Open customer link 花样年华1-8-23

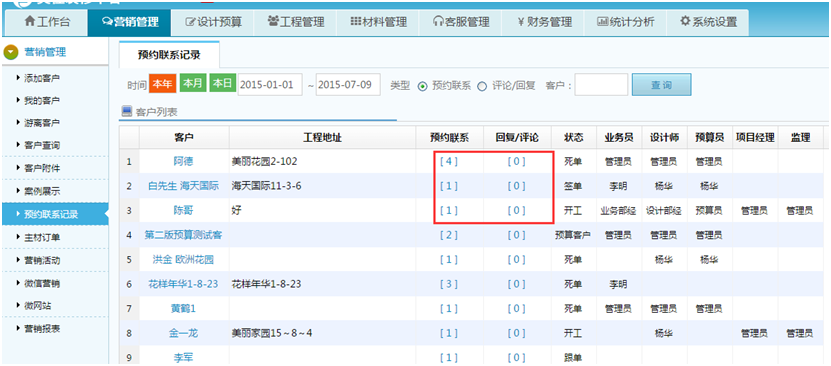pyautogui.click(x=183, y=284)
